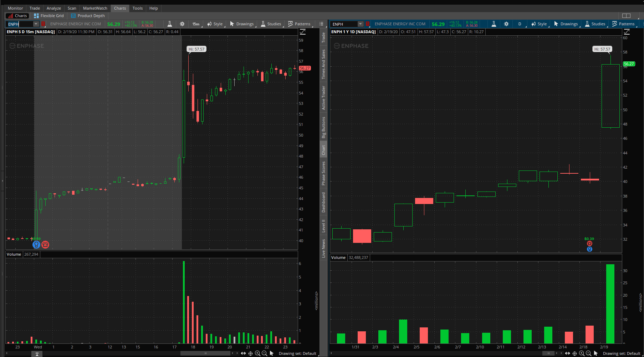Screen dimensions: 644x357
Task: Open Studies on the right chart
Action: [x=595, y=24]
